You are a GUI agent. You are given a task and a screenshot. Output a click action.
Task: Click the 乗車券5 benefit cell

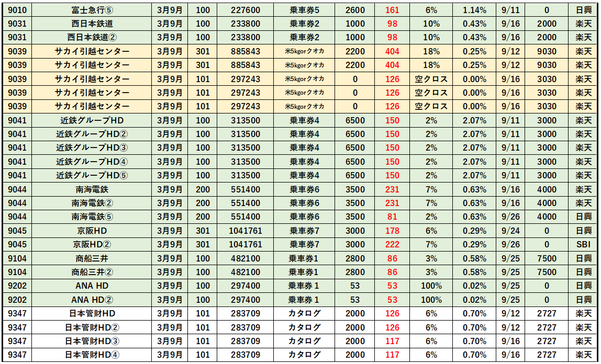[x=305, y=10]
